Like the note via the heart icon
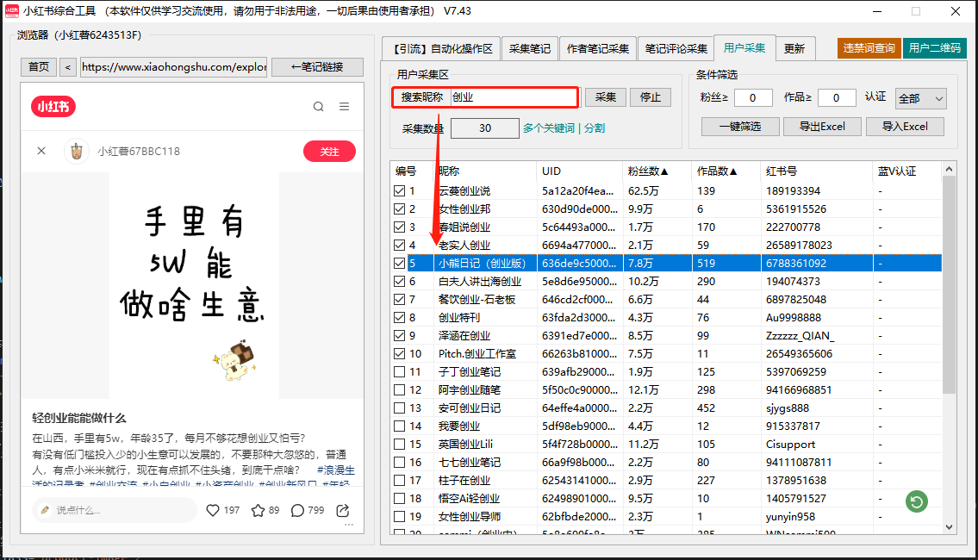Screen dimensions: 978x560 pyautogui.click(x=213, y=510)
